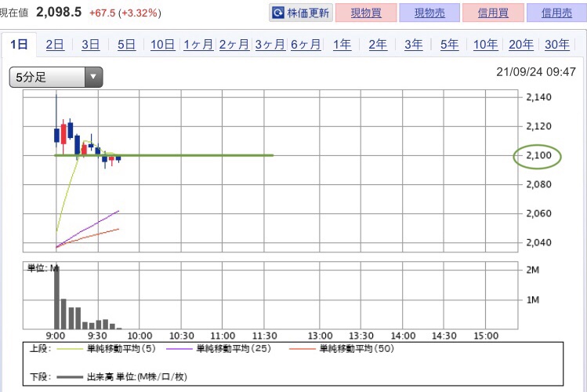Screen dimensions: 587x392
Task: Select the 3ヶ月 chart range
Action: coord(270,45)
